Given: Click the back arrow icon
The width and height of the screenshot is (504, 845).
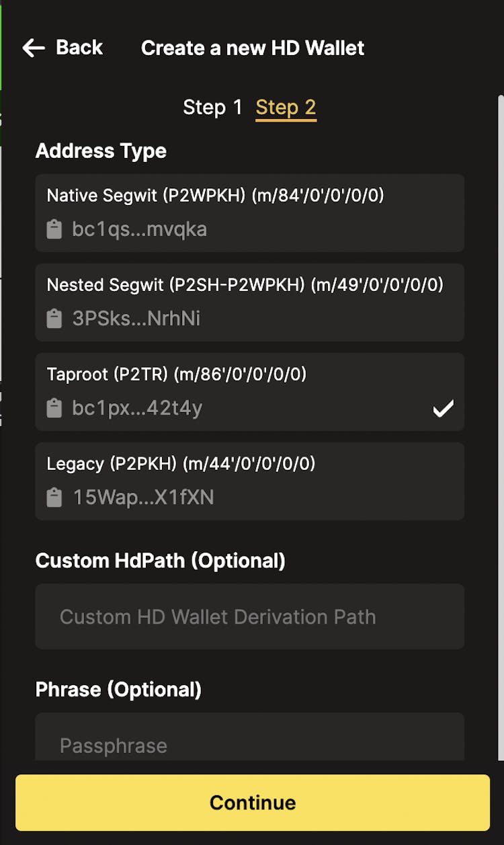Looking at the screenshot, I should (34, 48).
